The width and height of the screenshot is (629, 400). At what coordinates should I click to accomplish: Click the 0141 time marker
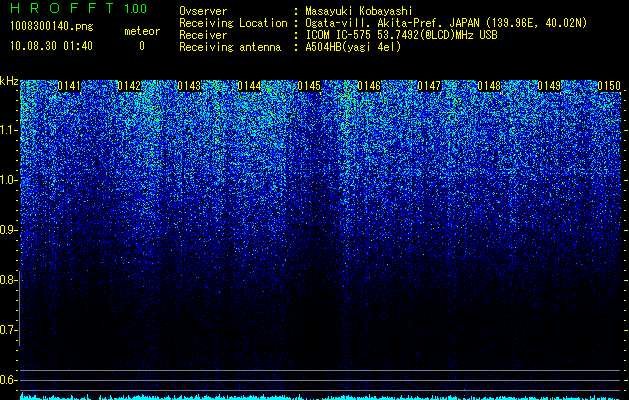coord(69,86)
